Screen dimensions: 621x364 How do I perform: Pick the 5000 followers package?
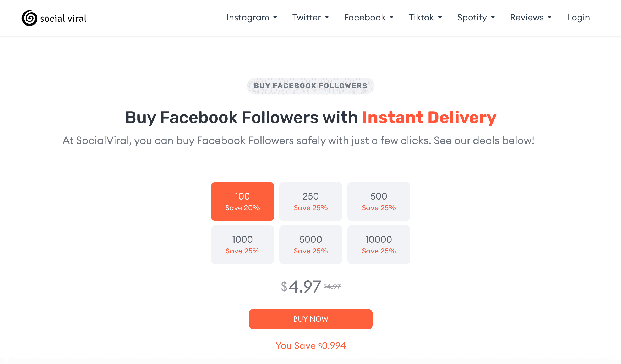(310, 244)
